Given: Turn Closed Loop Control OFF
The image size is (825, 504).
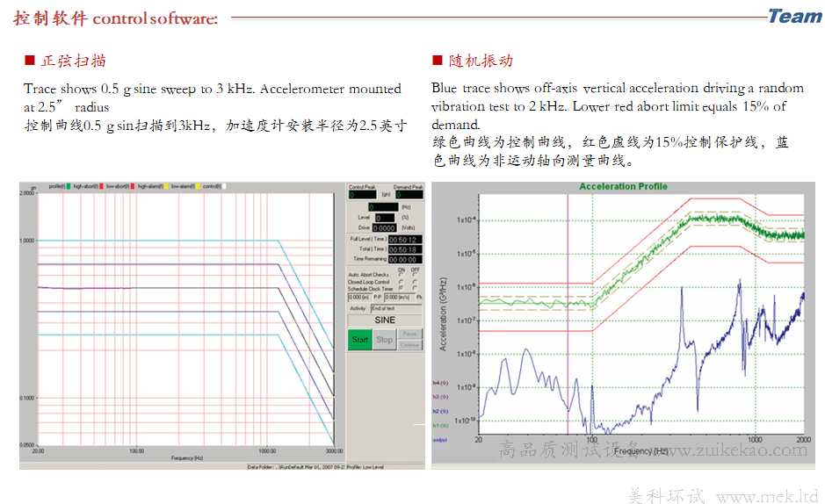Looking at the screenshot, I should [415, 281].
